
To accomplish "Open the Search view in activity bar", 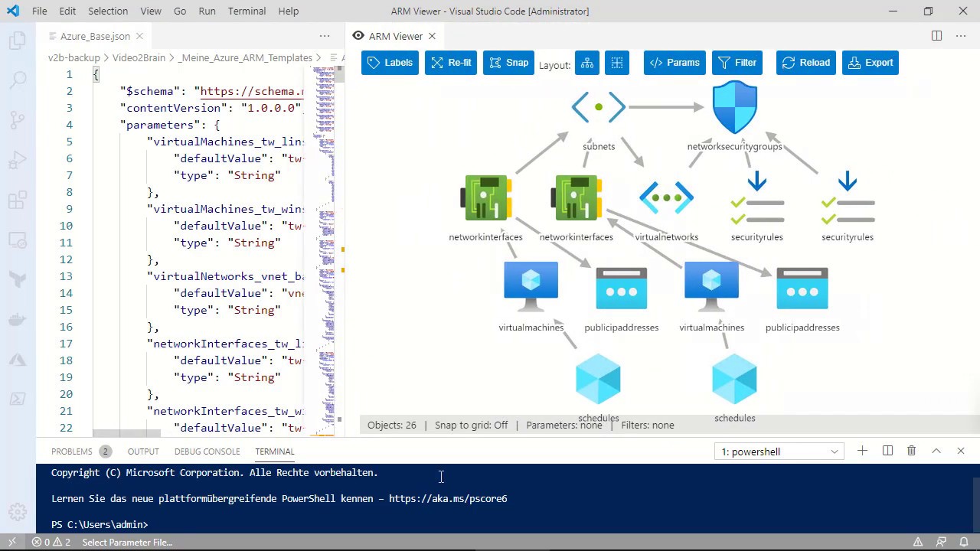I will tap(17, 80).
